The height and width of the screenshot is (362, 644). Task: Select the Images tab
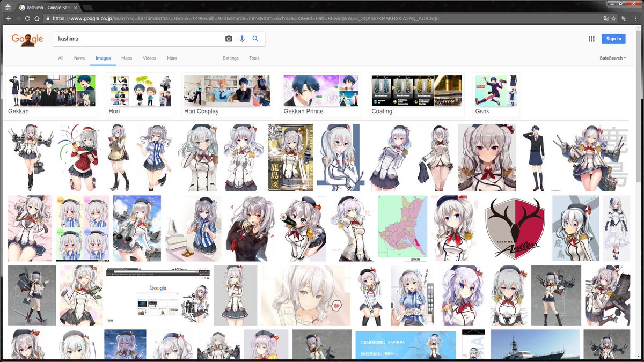click(x=103, y=58)
